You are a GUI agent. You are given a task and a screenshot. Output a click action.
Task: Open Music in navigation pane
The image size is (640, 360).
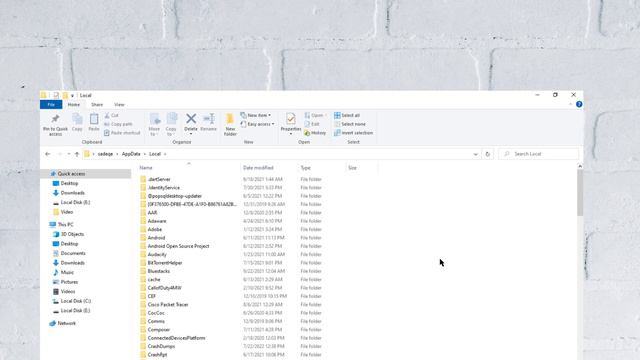pyautogui.click(x=63, y=272)
